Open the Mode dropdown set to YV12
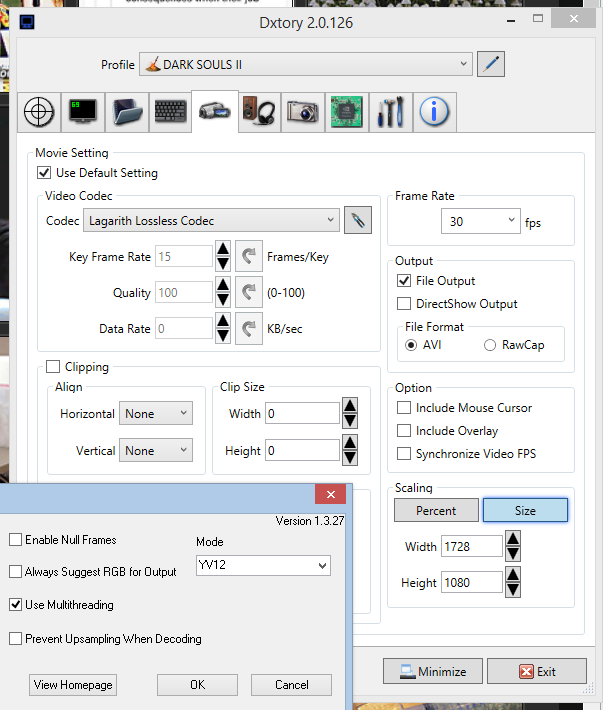 [x=263, y=565]
